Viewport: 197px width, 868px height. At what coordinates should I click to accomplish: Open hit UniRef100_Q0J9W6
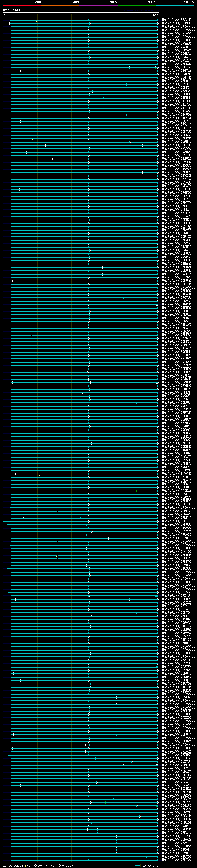[177, 23]
